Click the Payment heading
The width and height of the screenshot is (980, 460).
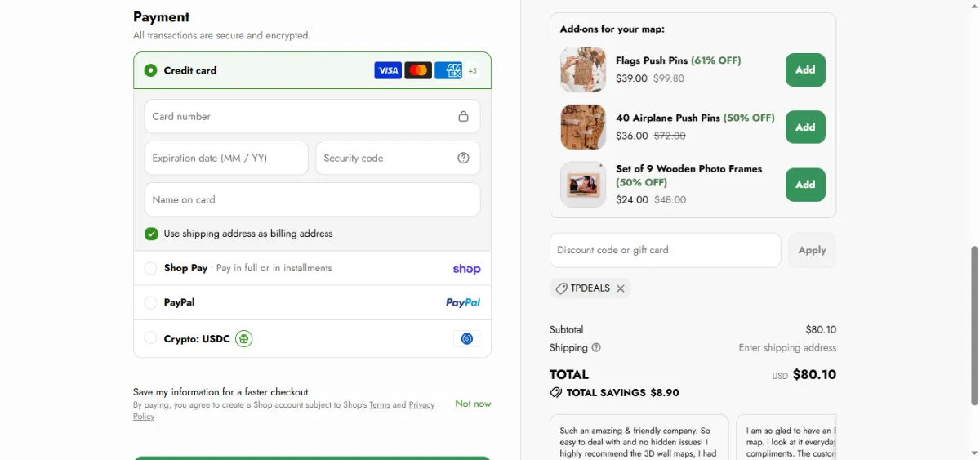tap(162, 16)
